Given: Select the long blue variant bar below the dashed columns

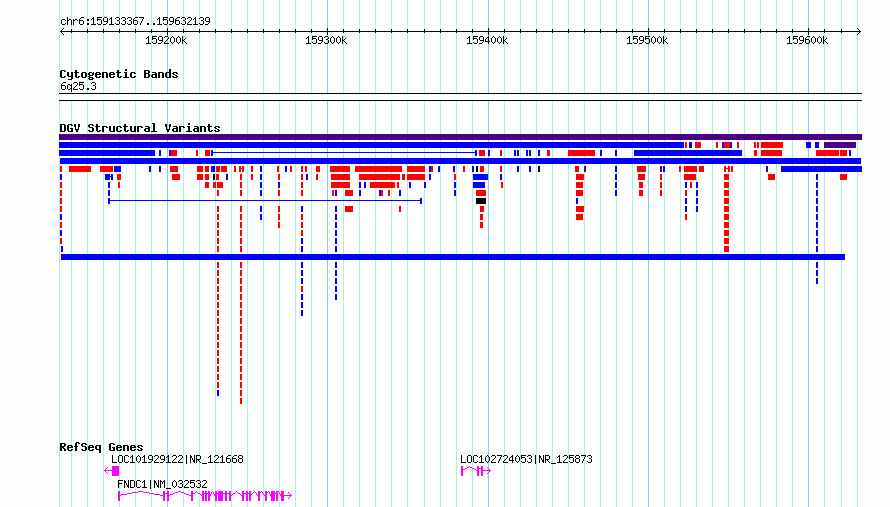Looking at the screenshot, I should [453, 257].
